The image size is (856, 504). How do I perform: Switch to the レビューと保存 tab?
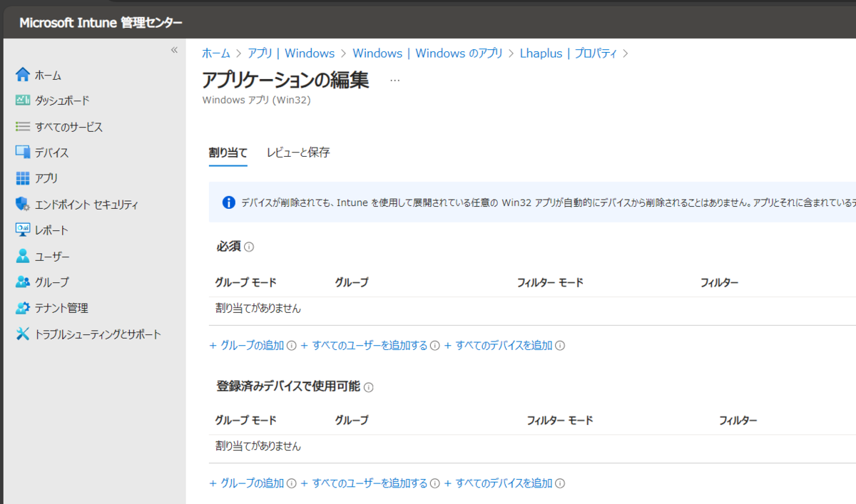point(298,153)
